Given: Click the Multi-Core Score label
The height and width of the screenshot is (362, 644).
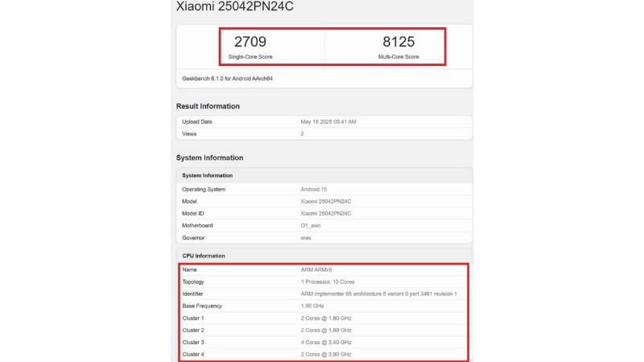Looking at the screenshot, I should (398, 56).
